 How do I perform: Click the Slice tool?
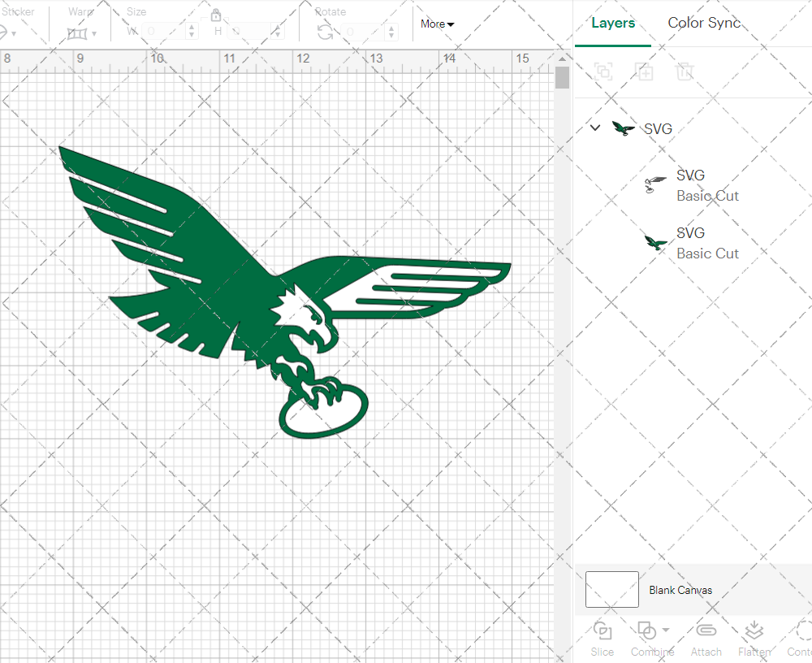pyautogui.click(x=603, y=637)
